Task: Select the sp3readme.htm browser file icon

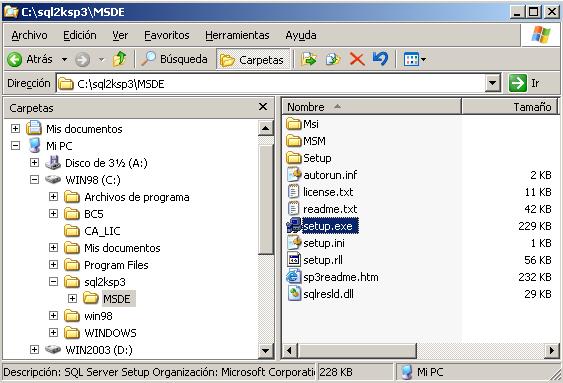Action: click(293, 277)
